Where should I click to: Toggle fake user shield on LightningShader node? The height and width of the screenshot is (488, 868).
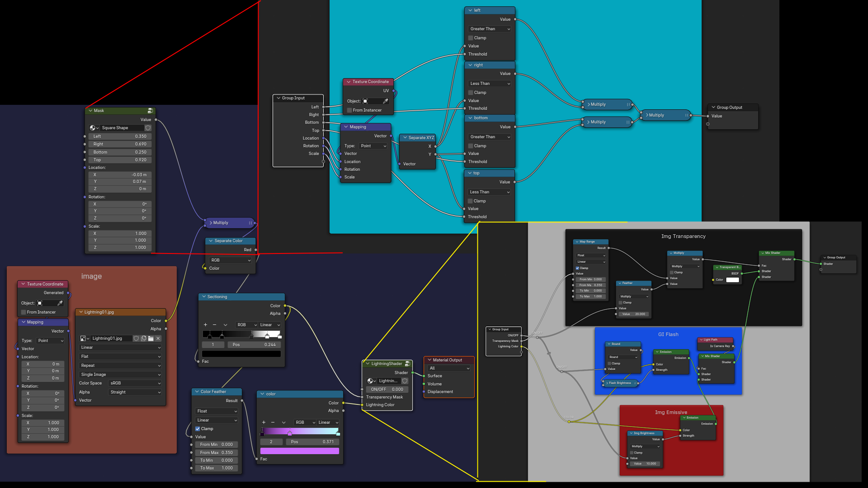tap(405, 381)
